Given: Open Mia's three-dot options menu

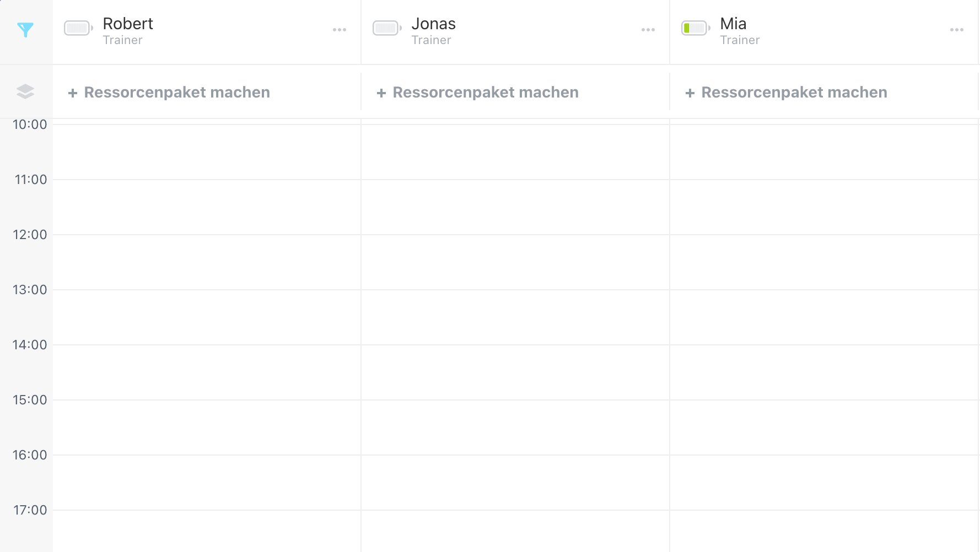Looking at the screenshot, I should (x=957, y=30).
